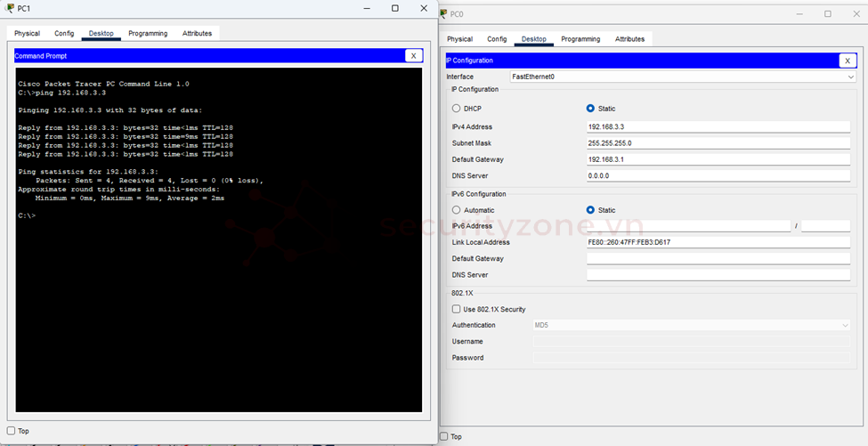Screen dimensions: 868x446
Task: Enable Use 802.1X Security checkbox
Action: [x=456, y=309]
